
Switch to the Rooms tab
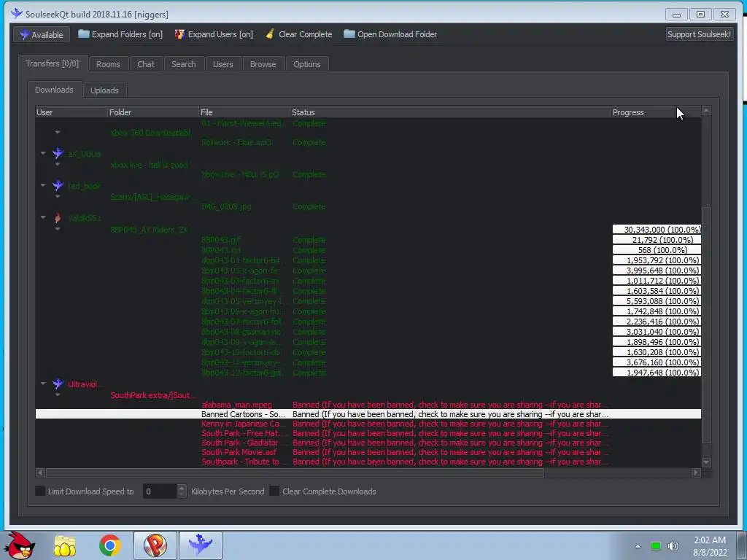click(108, 64)
